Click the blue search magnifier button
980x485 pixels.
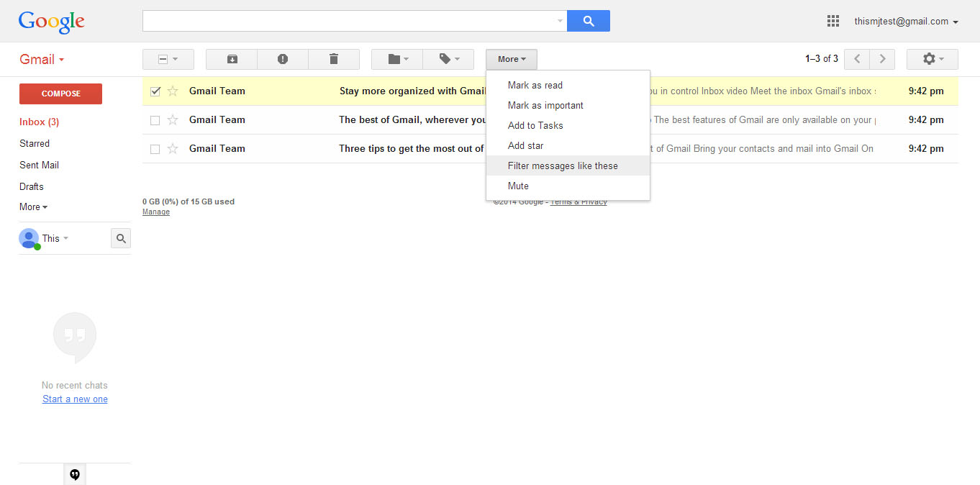(x=589, y=21)
